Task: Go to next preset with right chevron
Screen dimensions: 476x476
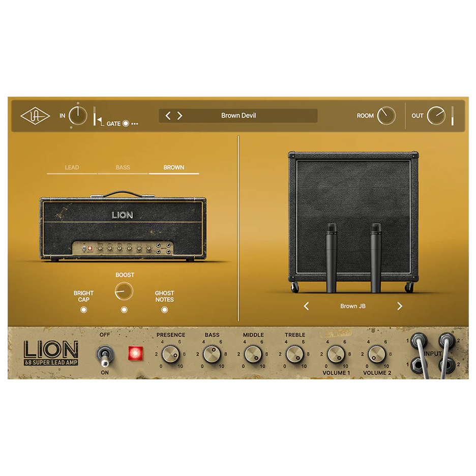Action: (180, 115)
